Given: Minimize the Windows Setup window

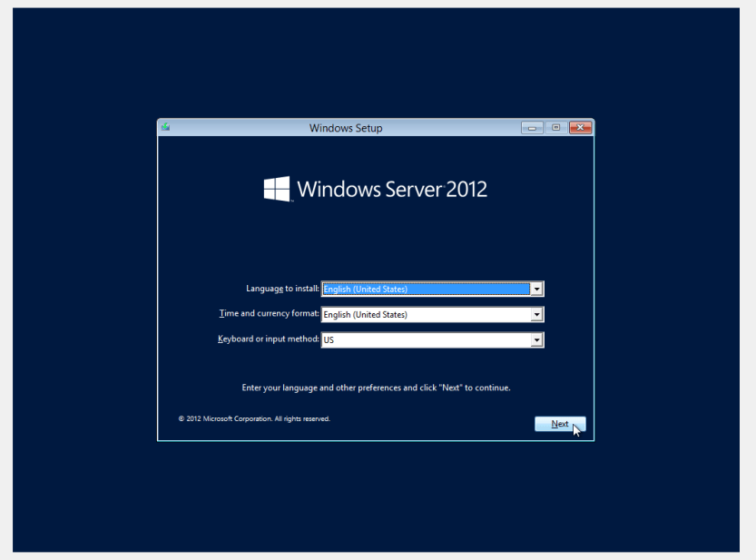Looking at the screenshot, I should (x=531, y=128).
